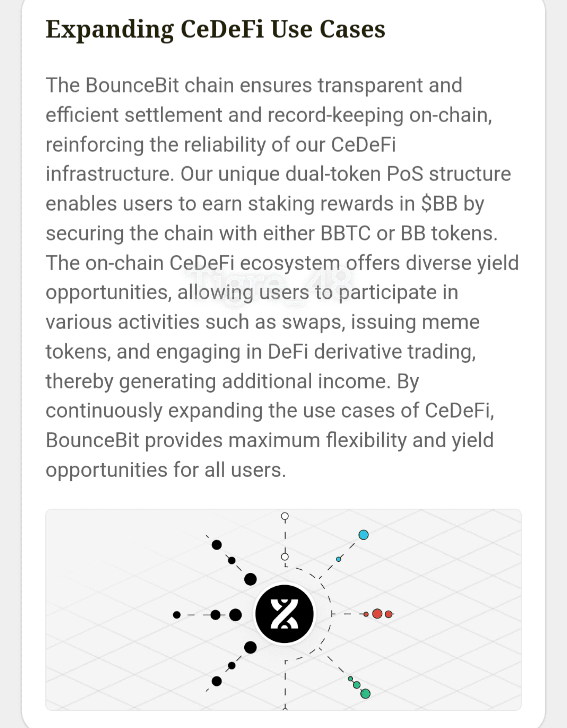Click the smallest red node dot
Screen dimensions: 567x728
[x=366, y=614]
